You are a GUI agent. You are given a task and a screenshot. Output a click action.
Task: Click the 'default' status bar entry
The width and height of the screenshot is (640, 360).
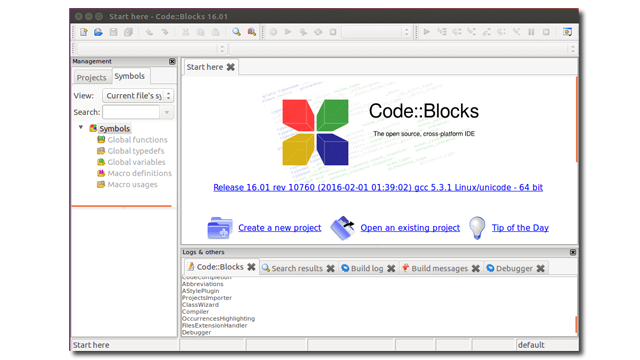[x=531, y=345]
